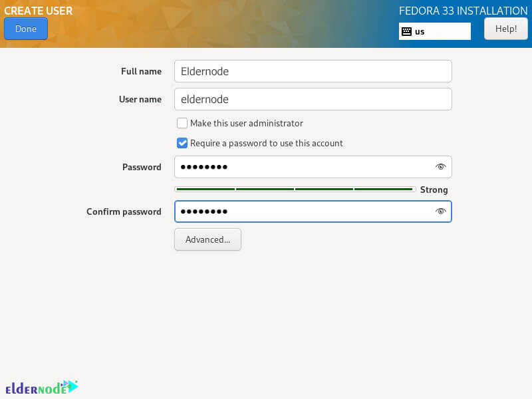Enable Make this user administrator

(182, 123)
